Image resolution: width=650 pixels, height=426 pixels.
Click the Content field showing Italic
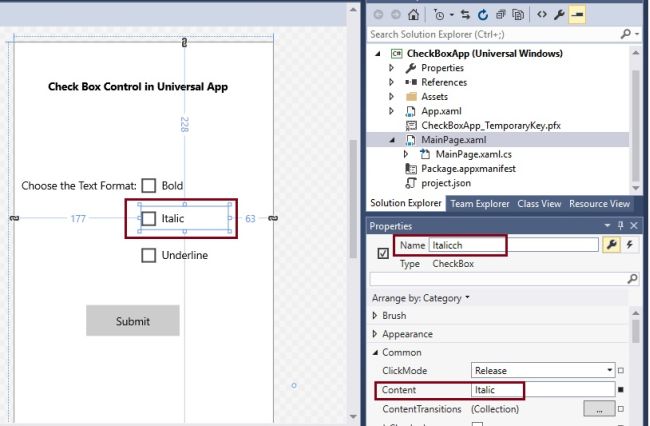click(x=543, y=390)
